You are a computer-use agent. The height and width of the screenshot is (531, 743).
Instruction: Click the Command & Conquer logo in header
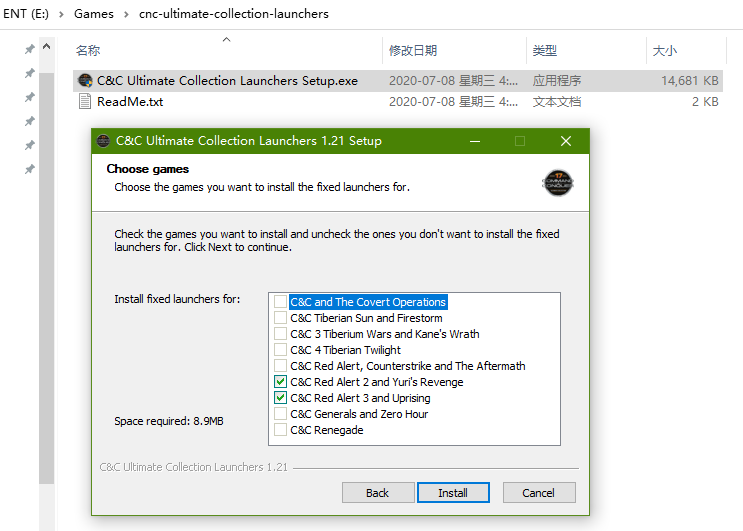coord(558,183)
